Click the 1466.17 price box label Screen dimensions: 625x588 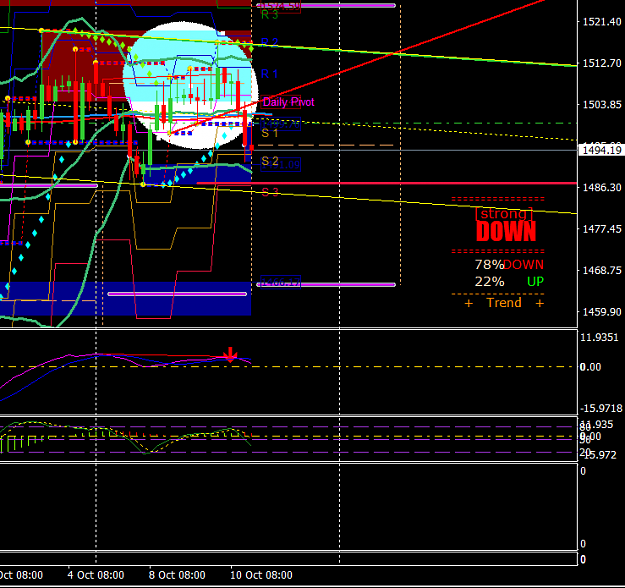(281, 282)
